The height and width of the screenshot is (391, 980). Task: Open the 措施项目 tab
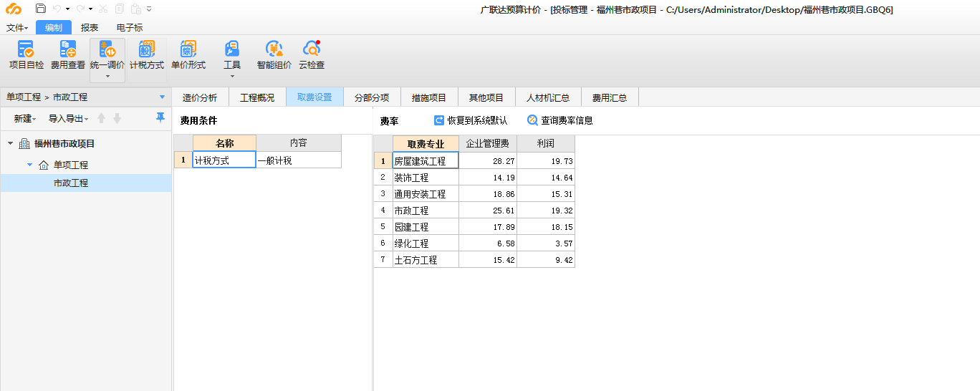tap(429, 97)
